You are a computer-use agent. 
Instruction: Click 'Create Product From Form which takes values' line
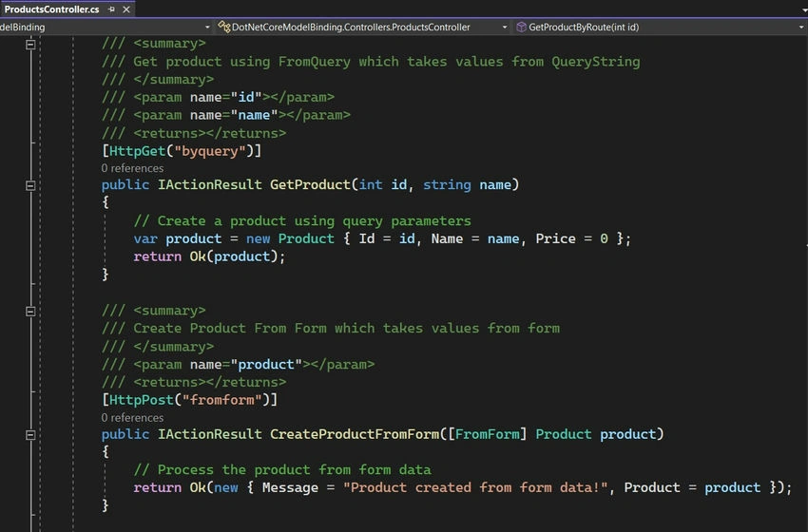[330, 328]
